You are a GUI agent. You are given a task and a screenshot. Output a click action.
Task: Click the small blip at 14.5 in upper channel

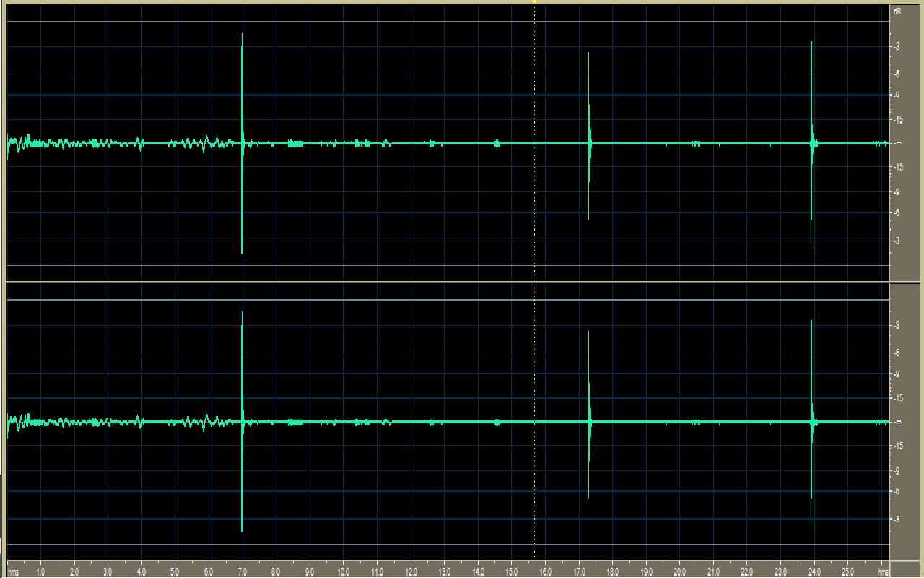(x=497, y=144)
